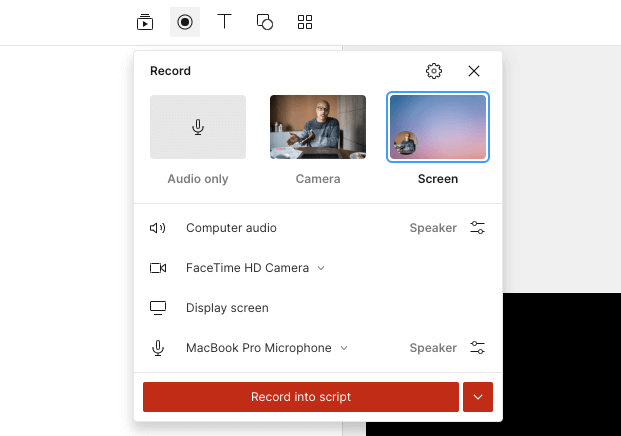Open the templates grid icon
The width and height of the screenshot is (621, 436).
[305, 22]
